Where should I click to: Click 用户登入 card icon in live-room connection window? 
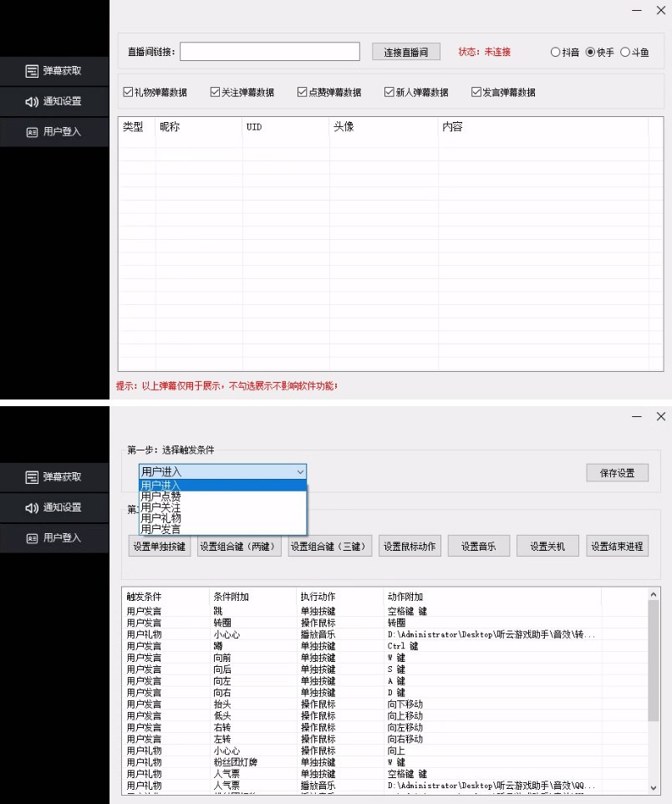tap(32, 132)
